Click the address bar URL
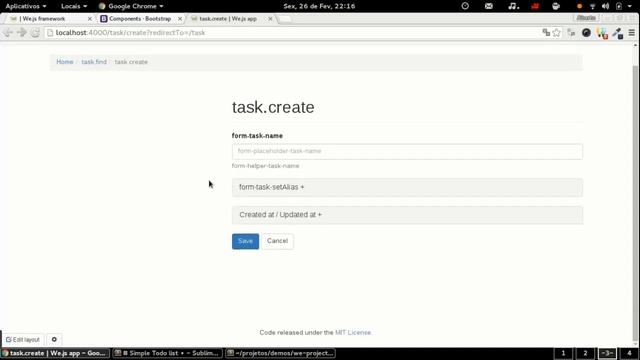The height and width of the screenshot is (360, 640). tap(130, 33)
